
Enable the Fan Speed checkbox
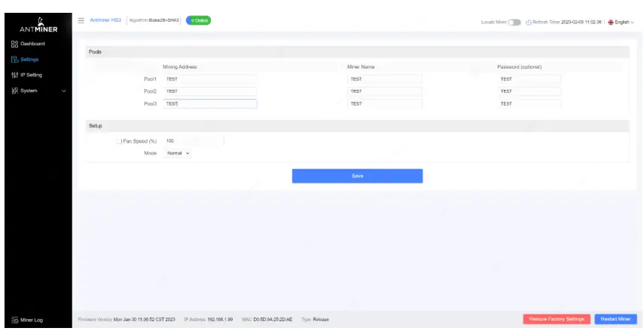119,141
